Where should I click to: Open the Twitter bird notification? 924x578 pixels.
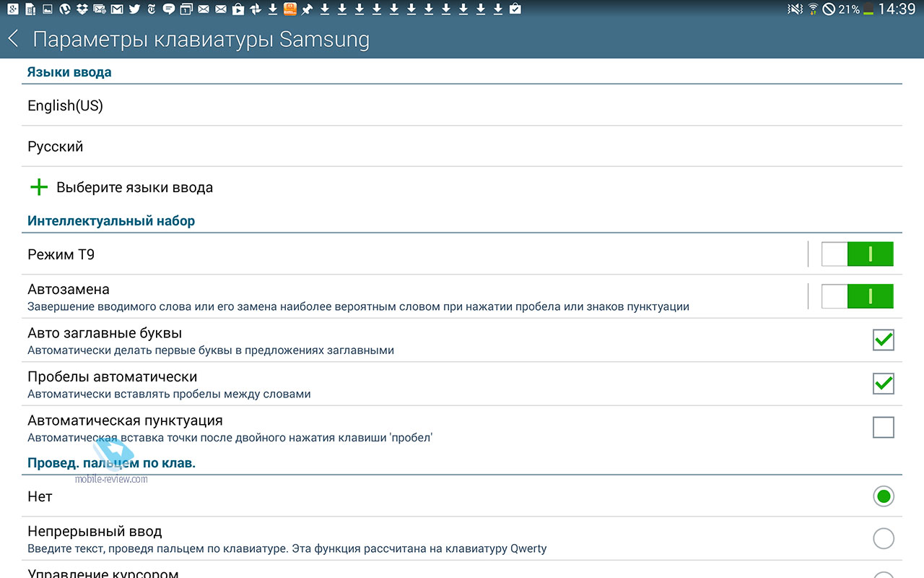pyautogui.click(x=134, y=9)
